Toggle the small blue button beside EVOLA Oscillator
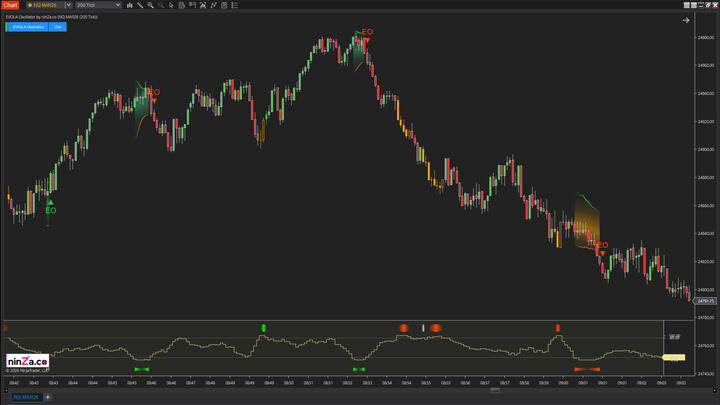 (58, 27)
